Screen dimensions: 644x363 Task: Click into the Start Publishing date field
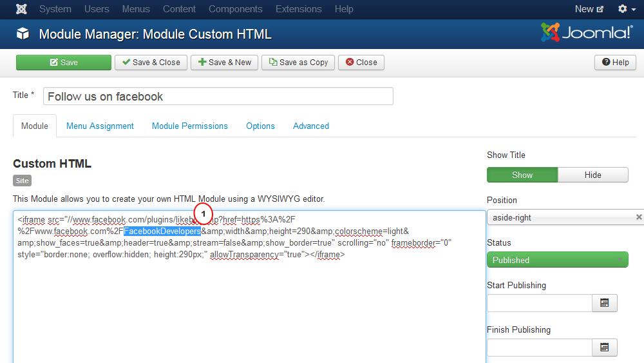(x=540, y=303)
